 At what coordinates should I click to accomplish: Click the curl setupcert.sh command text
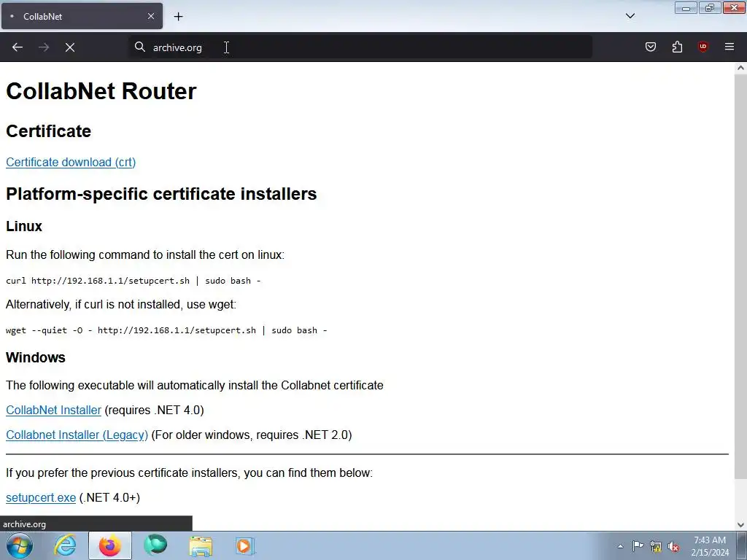point(133,281)
